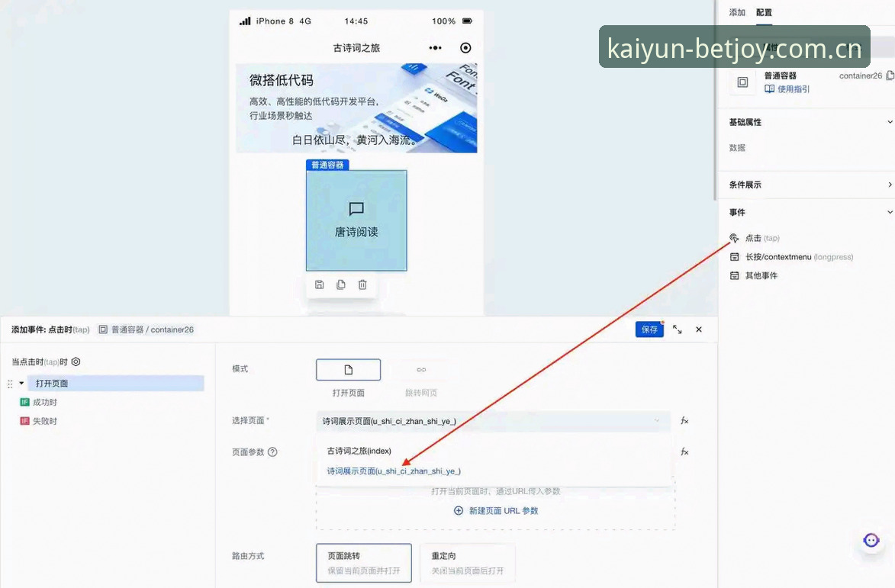The height and width of the screenshot is (588, 895).
Task: Click the save icon under the container
Action: pos(319,284)
